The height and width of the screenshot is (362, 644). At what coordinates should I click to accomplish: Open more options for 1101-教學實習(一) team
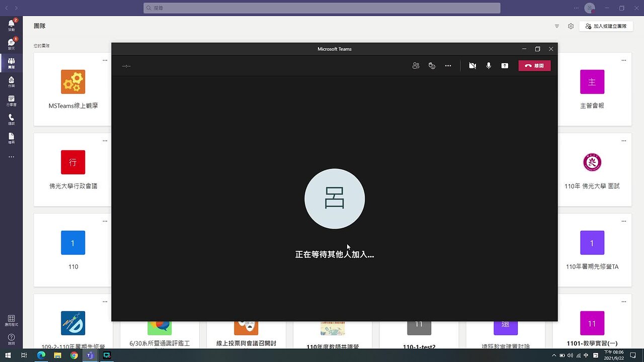[x=624, y=302]
